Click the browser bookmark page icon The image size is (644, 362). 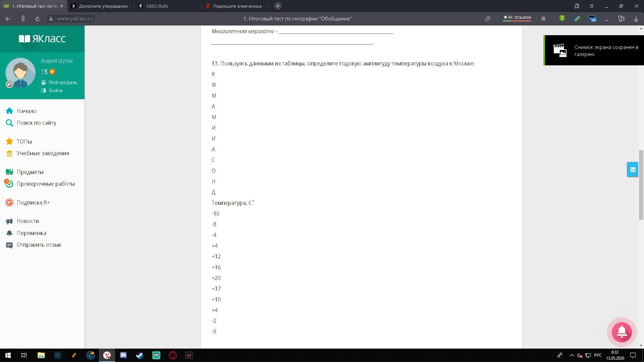click(543, 19)
